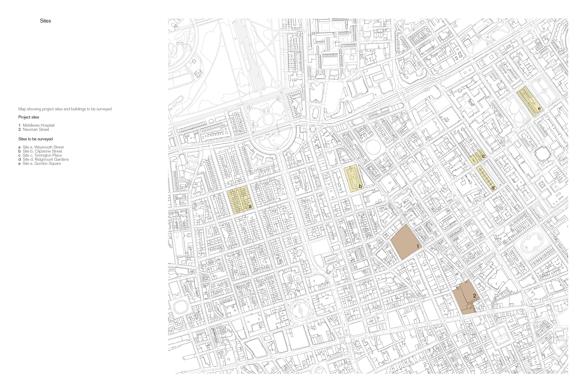Select legend entry 'Site d, Ridgmount Gardens'
Viewport: 587px width, 392px height.
[43, 159]
